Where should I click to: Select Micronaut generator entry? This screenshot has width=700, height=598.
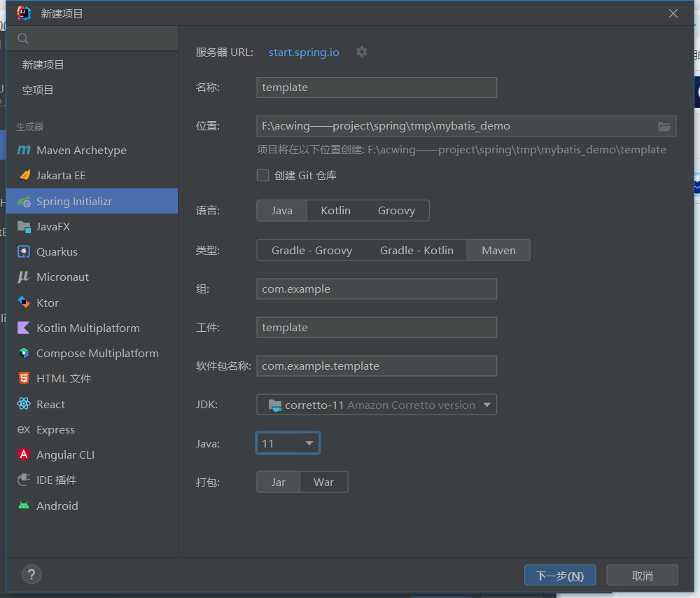(x=92, y=277)
